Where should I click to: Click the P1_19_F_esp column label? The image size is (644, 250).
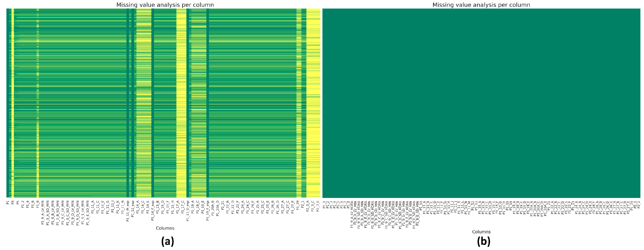coord(208,210)
